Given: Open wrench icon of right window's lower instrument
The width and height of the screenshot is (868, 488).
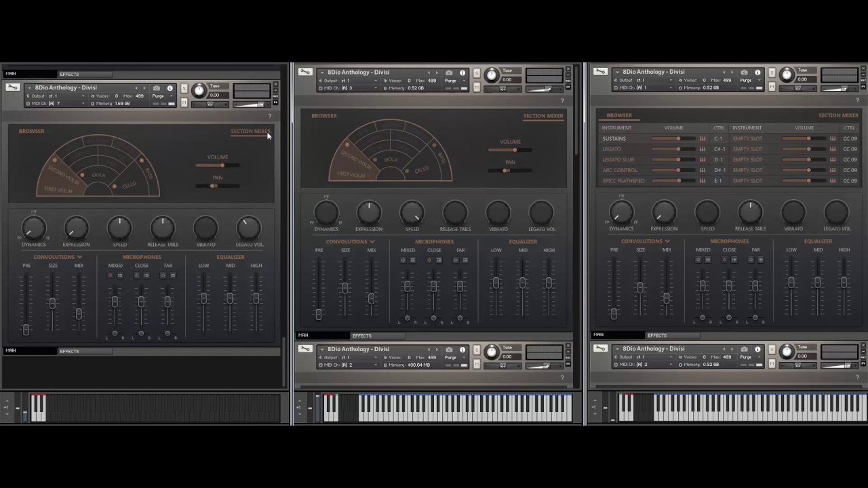Looking at the screenshot, I should click(600, 348).
